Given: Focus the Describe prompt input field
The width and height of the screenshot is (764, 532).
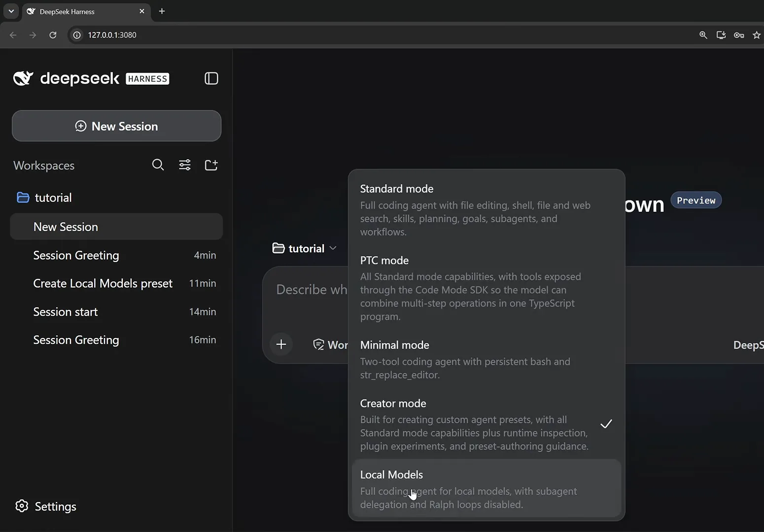Looking at the screenshot, I should tap(311, 290).
